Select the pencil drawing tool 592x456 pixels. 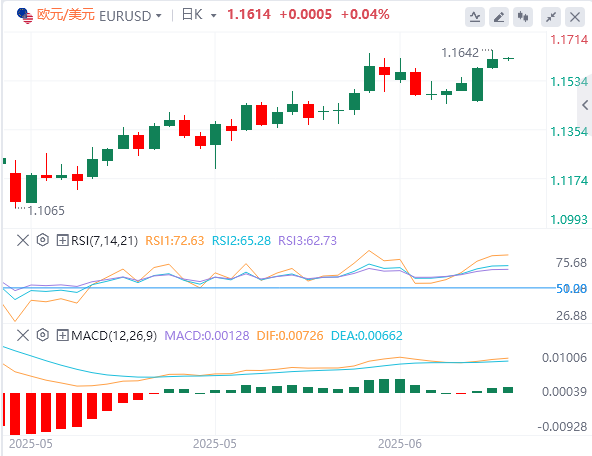pyautogui.click(x=499, y=17)
